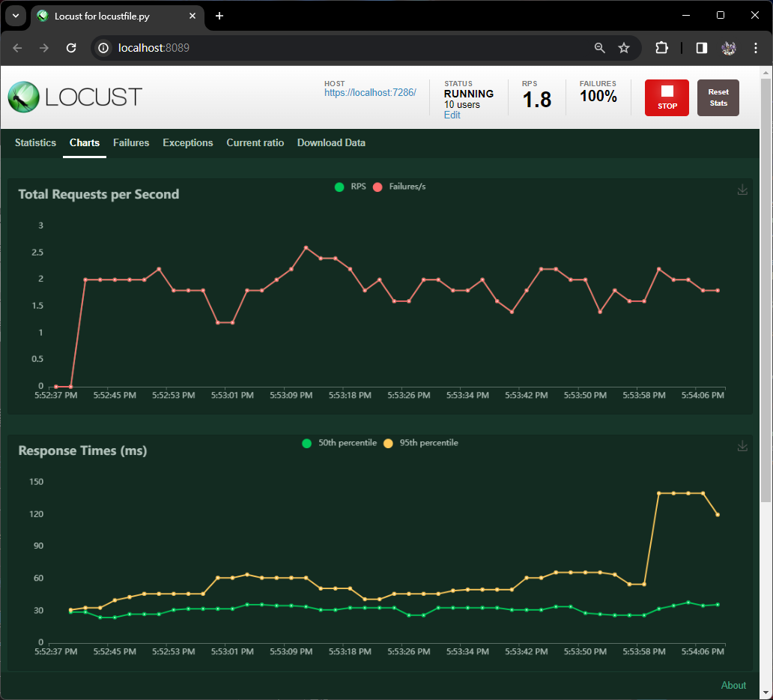The height and width of the screenshot is (700, 773).
Task: Open the Chrome three-dot menu
Action: pyautogui.click(x=755, y=48)
